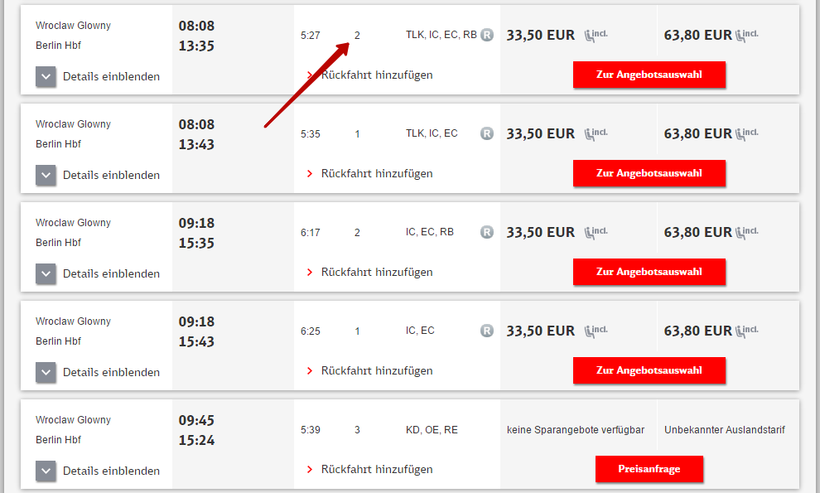Click the seat-included icon beside 33,50 EUR for the 09:18–15:35 trip
820x493 pixels.
[x=595, y=232]
